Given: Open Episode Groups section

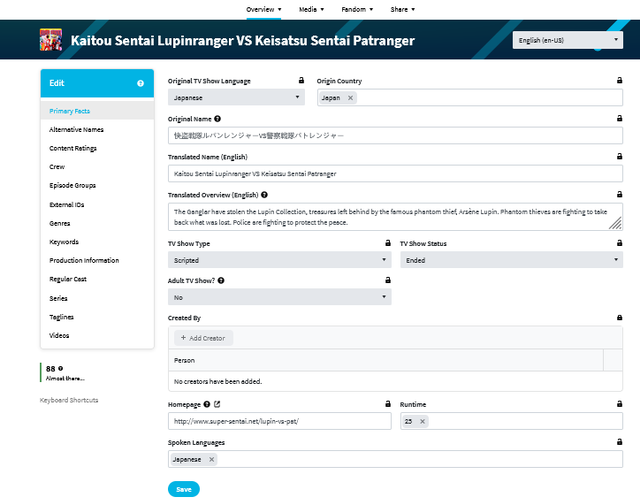Looking at the screenshot, I should point(73,185).
